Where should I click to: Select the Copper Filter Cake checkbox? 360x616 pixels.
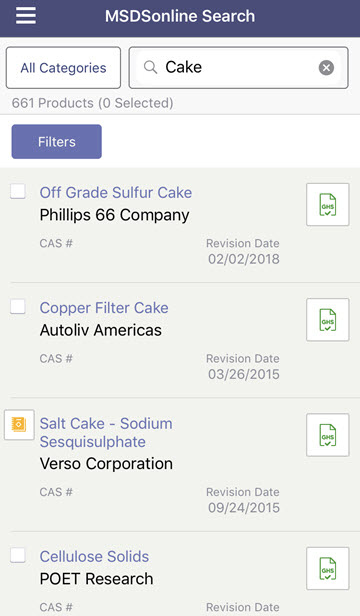tap(18, 306)
